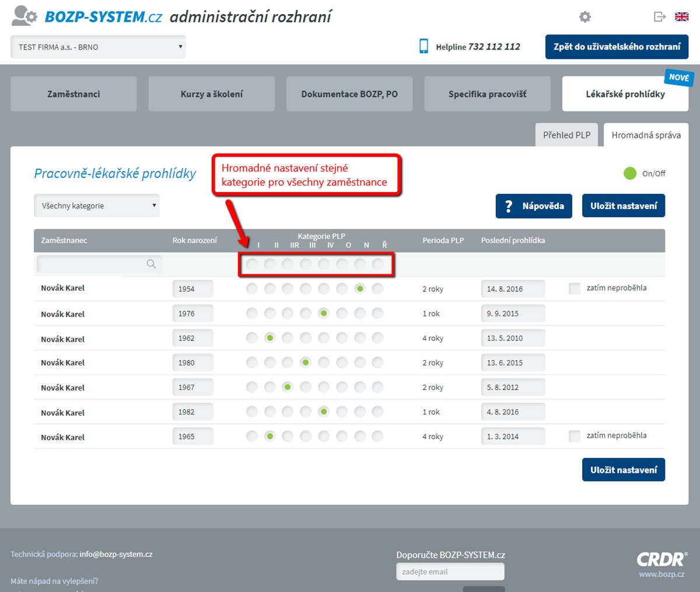The image size is (700, 592).
Task: Switch to the Přehled PLP subtab
Action: coord(567,135)
